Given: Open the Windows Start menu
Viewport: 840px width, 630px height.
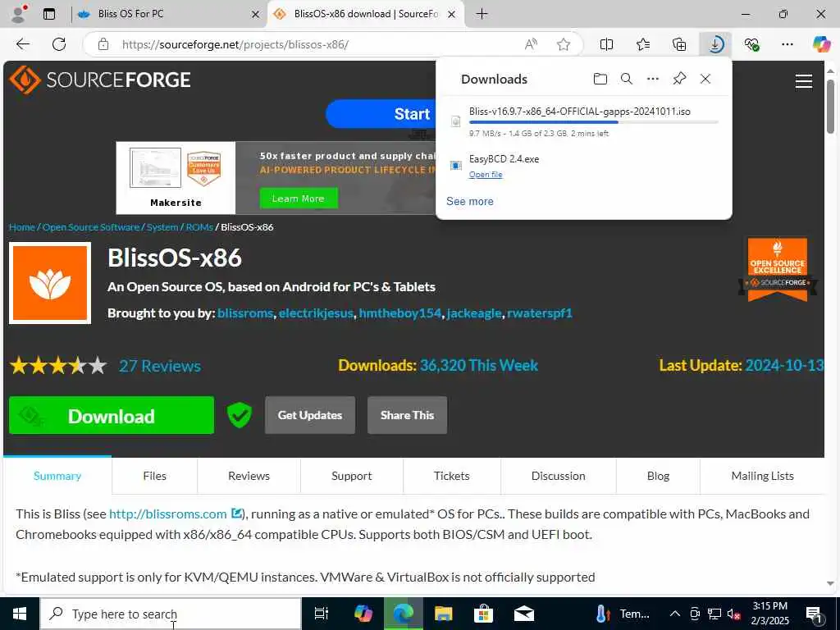Looking at the screenshot, I should pos(20,614).
